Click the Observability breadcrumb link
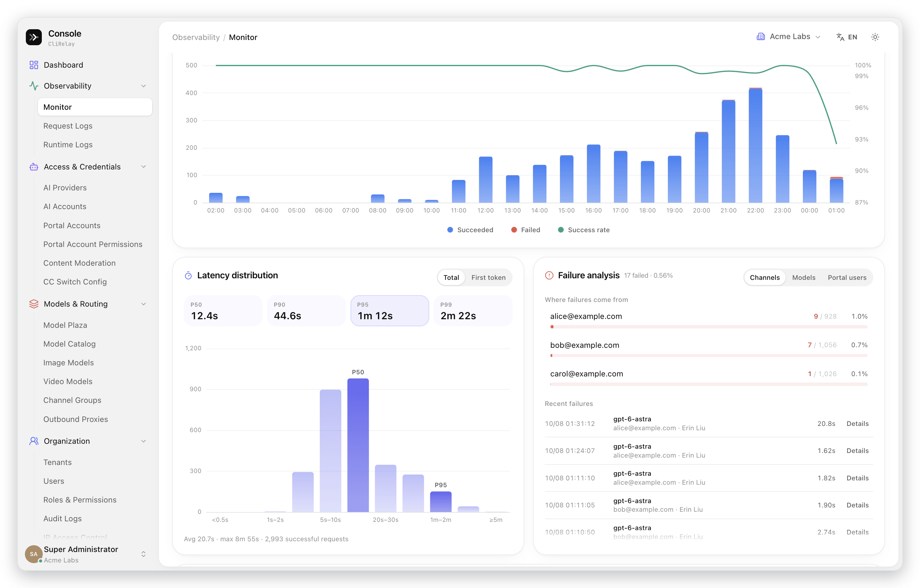Image resolution: width=920 pixels, height=588 pixels. pos(196,38)
